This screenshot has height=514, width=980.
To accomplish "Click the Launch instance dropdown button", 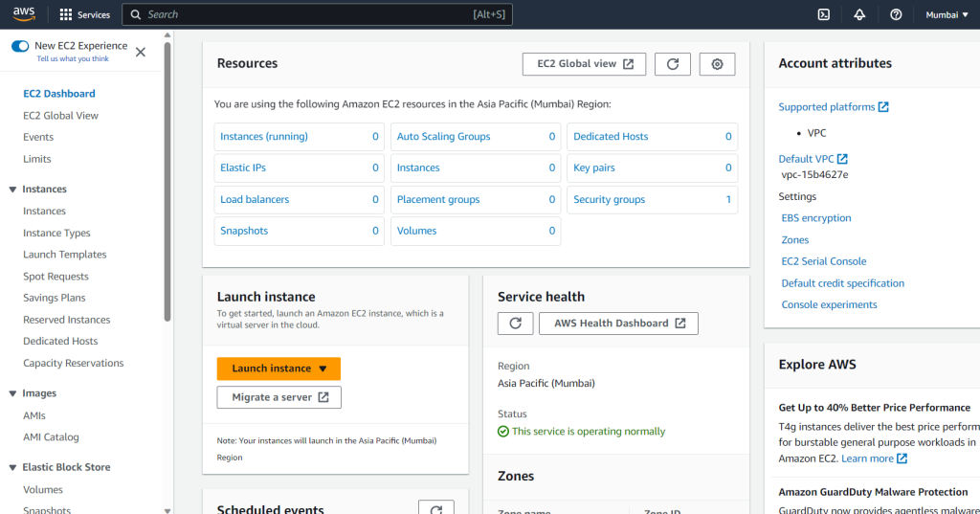I will coord(278,369).
